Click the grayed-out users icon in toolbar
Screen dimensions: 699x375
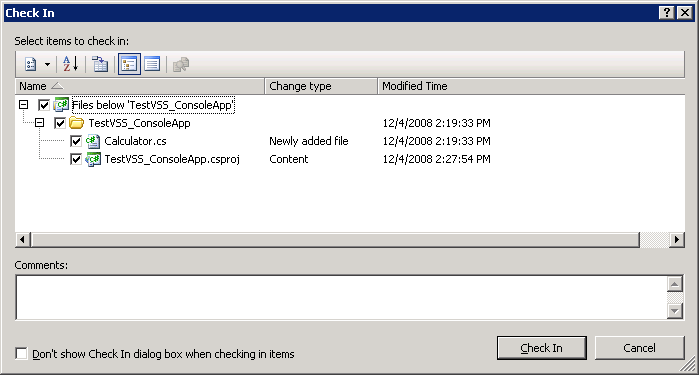[181, 64]
